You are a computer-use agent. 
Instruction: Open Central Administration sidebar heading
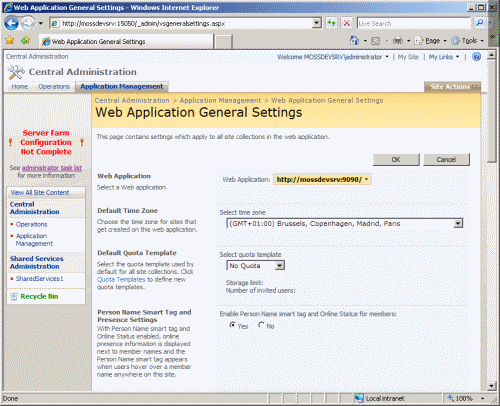34,208
